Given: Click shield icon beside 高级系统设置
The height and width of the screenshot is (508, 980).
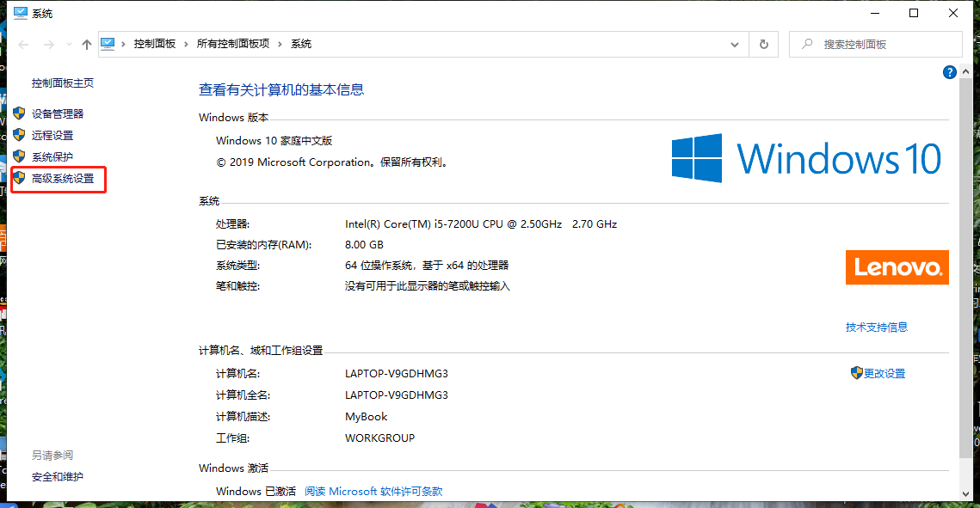Looking at the screenshot, I should click(x=20, y=178).
